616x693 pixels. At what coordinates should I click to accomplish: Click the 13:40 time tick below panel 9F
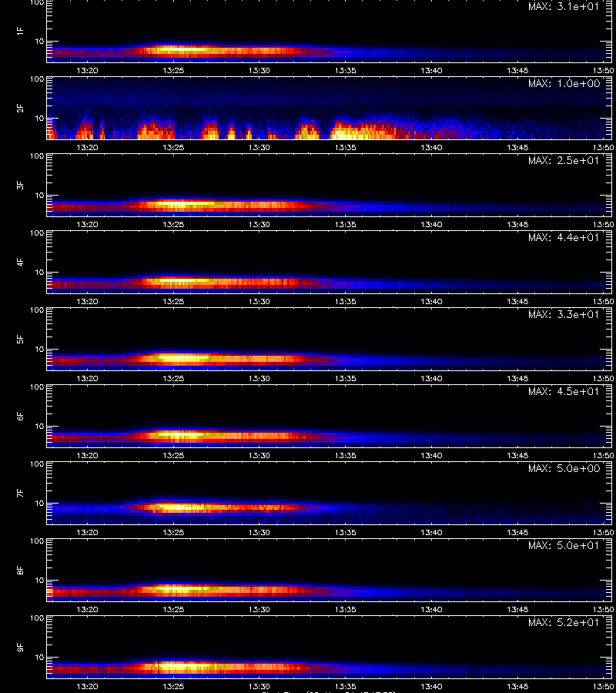(x=431, y=686)
